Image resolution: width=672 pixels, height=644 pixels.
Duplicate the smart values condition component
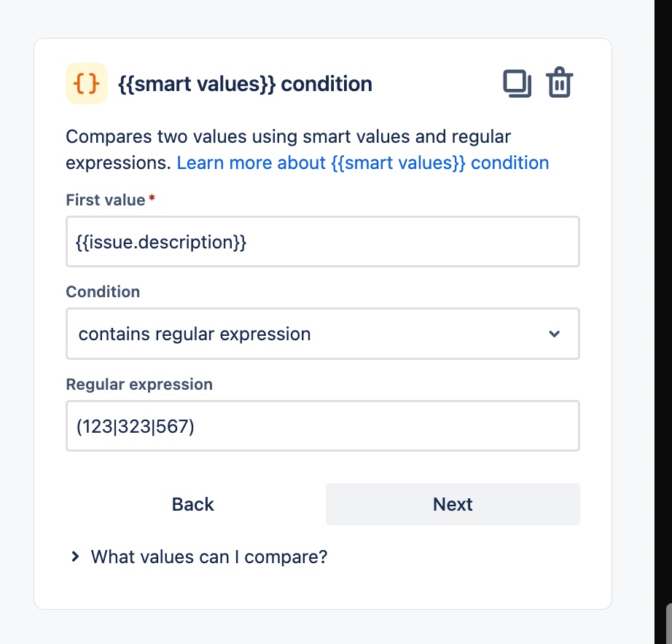point(518,82)
